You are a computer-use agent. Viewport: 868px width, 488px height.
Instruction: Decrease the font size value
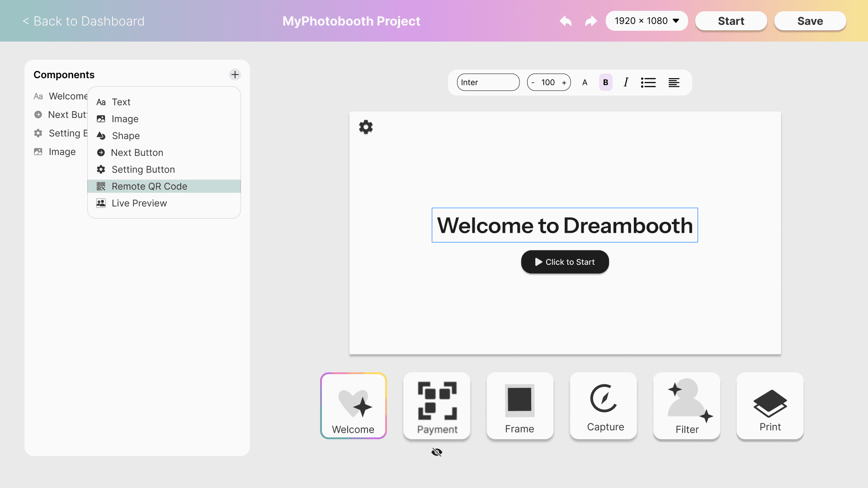click(533, 82)
